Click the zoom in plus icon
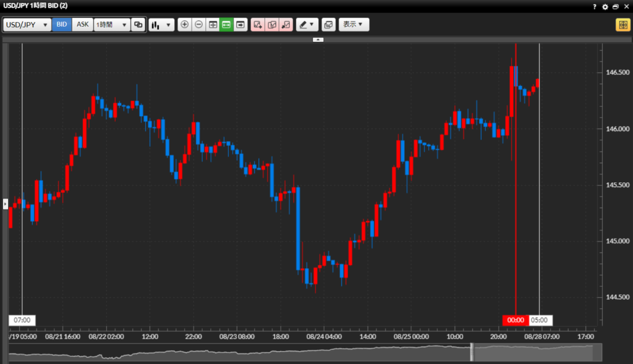 pos(184,25)
